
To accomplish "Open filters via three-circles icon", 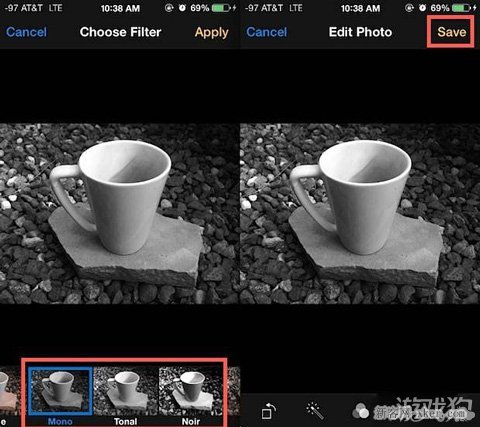I will (360, 411).
